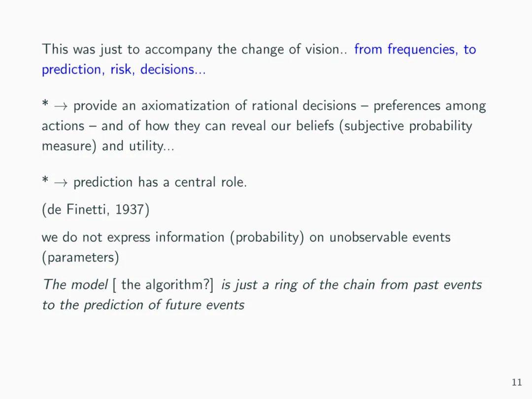Click the '(parameters)' text
This screenshot has width=532, height=399.
(80, 257)
